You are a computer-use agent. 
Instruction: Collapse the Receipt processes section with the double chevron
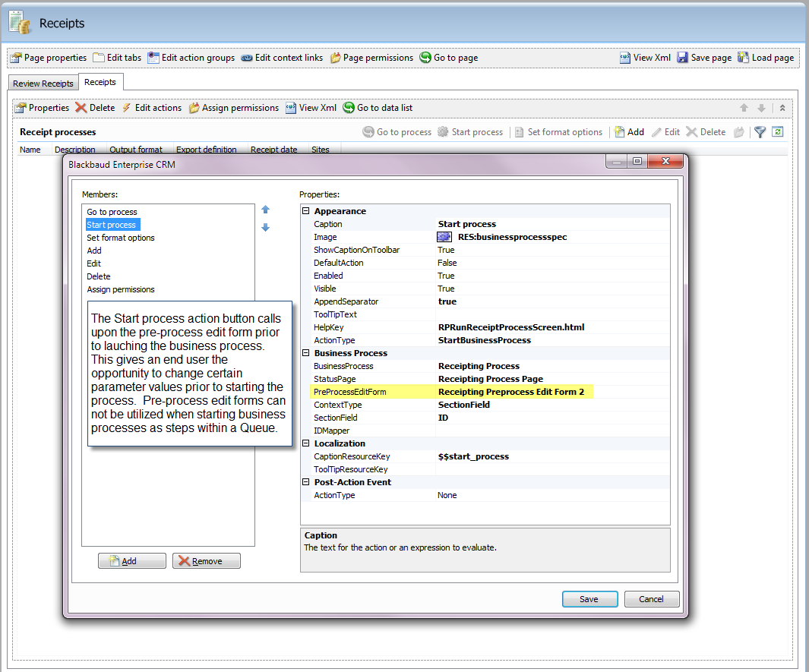(x=782, y=108)
